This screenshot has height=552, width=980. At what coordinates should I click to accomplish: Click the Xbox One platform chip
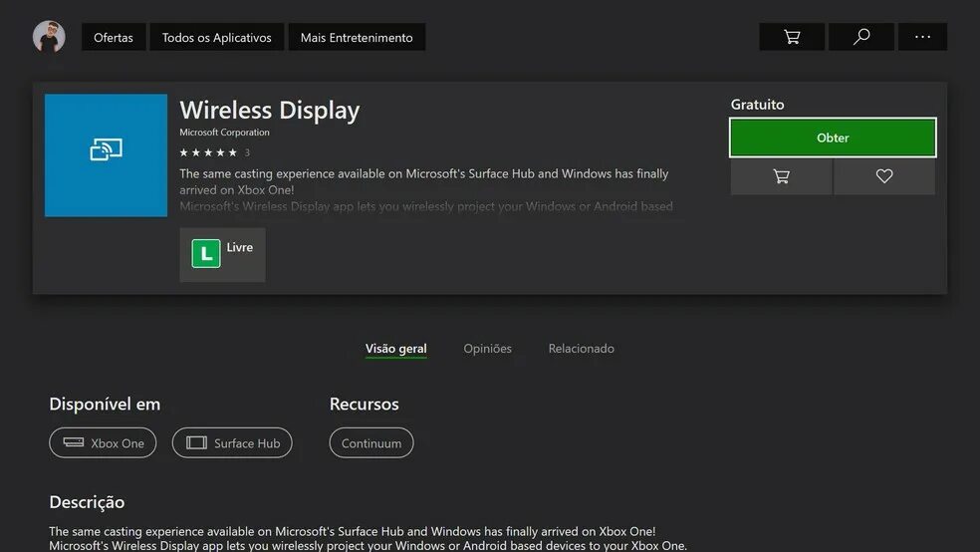click(103, 442)
